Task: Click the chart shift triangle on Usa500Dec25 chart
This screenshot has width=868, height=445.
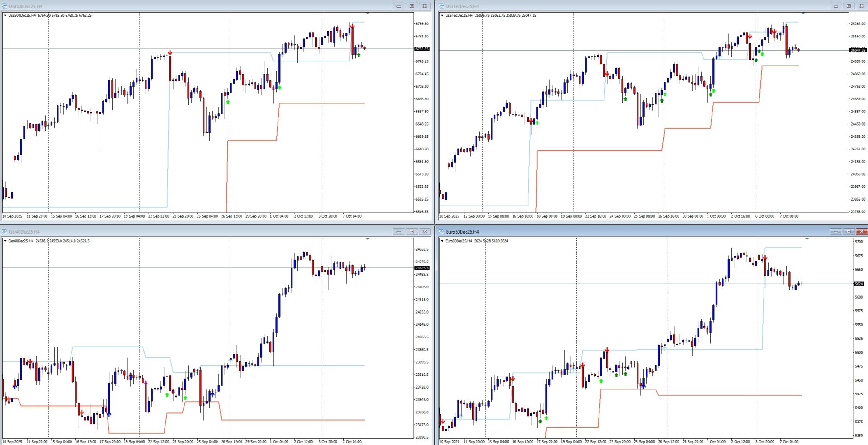Action: pyautogui.click(x=368, y=13)
